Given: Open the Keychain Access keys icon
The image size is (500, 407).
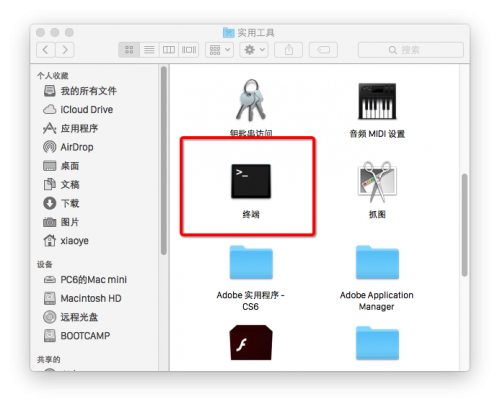Looking at the screenshot, I should (251, 100).
